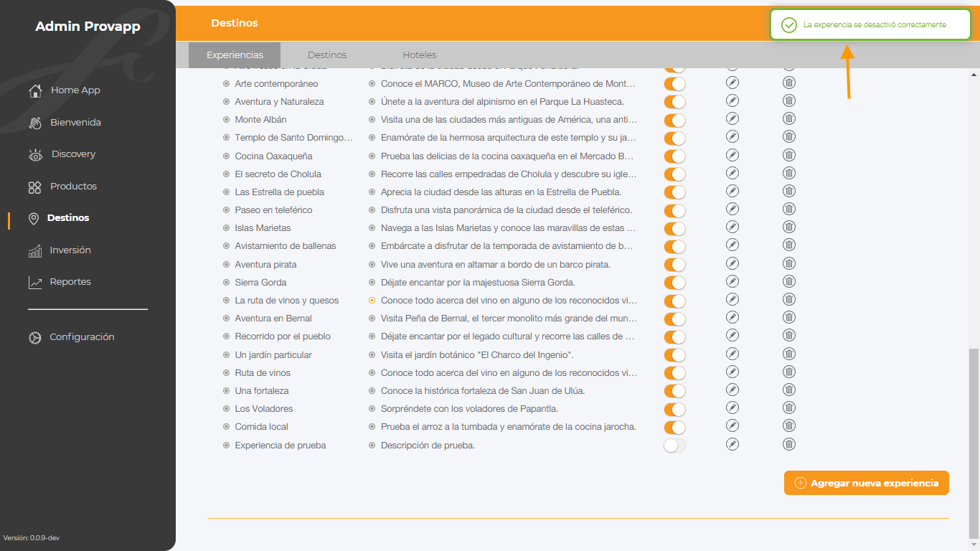This screenshot has width=980, height=551.
Task: Click the Admin Provapp title
Action: [88, 27]
